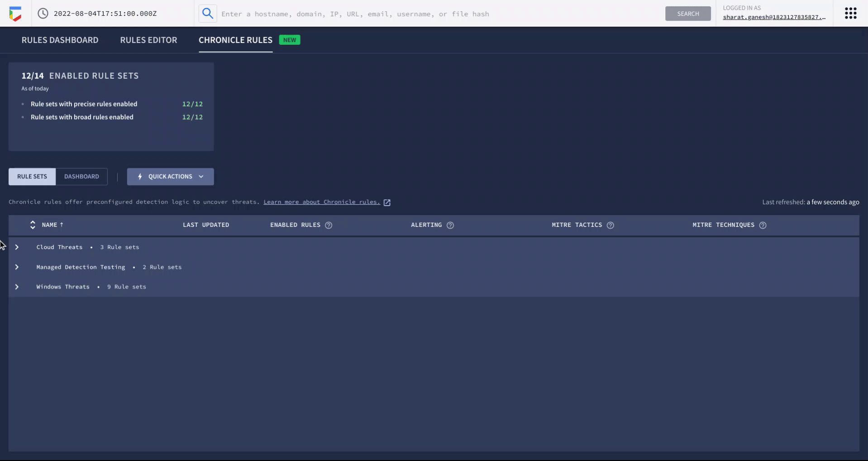This screenshot has width=868, height=461.
Task: Expand the Windows Threats row
Action: click(17, 287)
